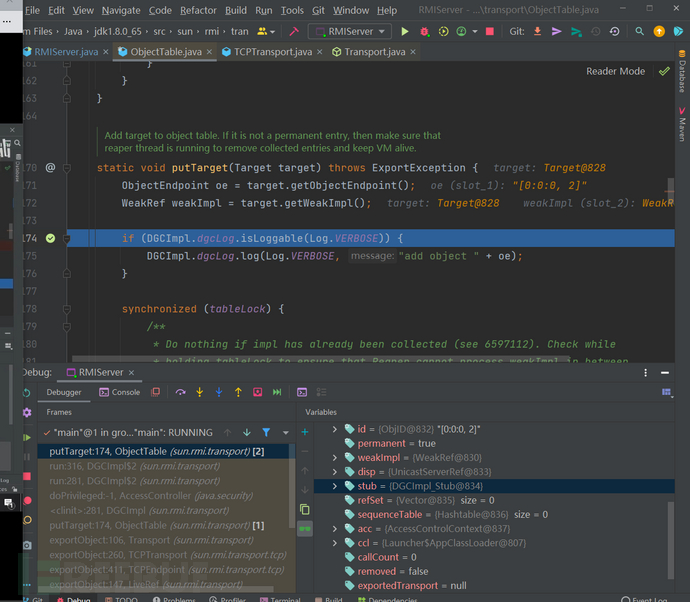Build project with hammer icon
Screen dimensions: 690x602
click(294, 31)
